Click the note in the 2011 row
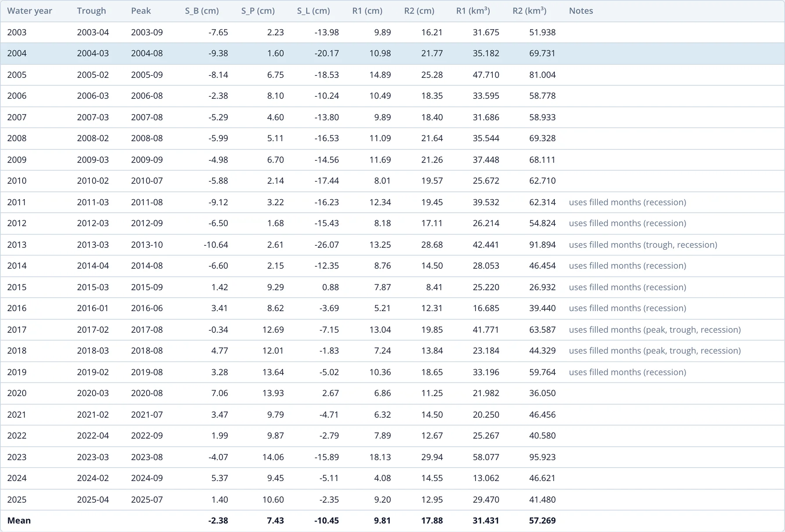785x532 pixels. tap(628, 202)
